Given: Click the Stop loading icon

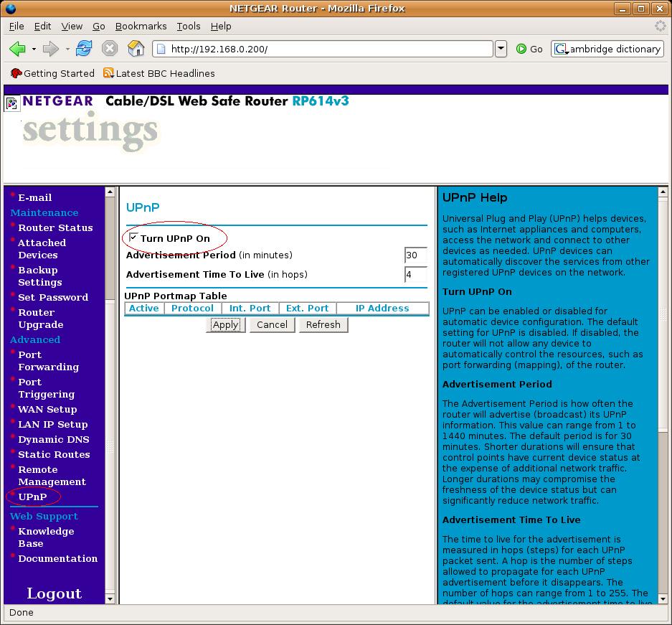Looking at the screenshot, I should coord(110,49).
